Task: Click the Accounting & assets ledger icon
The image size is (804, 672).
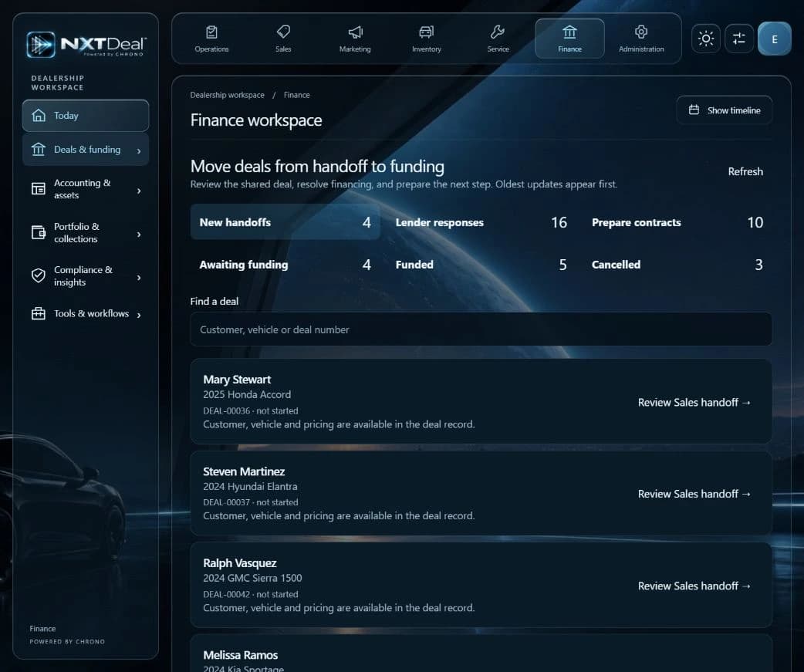Action: click(x=39, y=189)
